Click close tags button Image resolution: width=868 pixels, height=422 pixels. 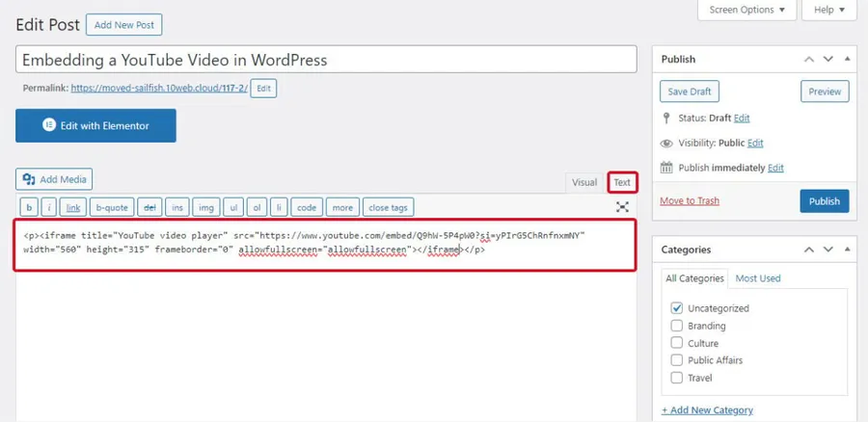(x=388, y=207)
